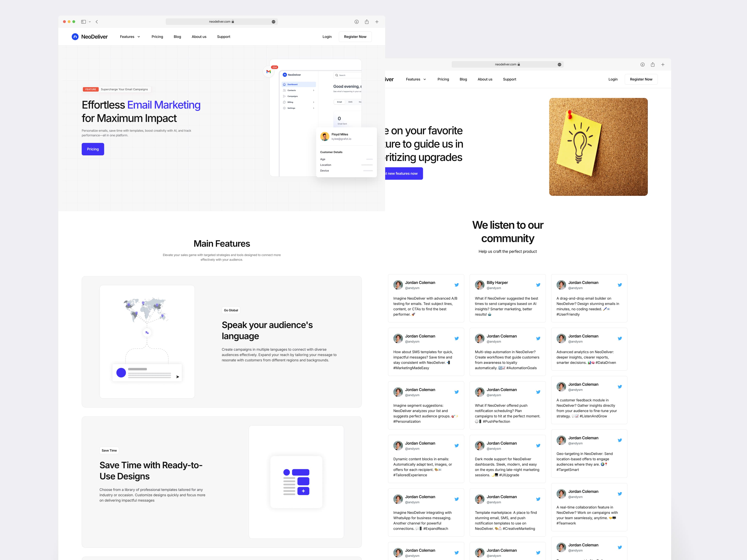
Task: Click blue plus block in templates illustration
Action: 303,491
